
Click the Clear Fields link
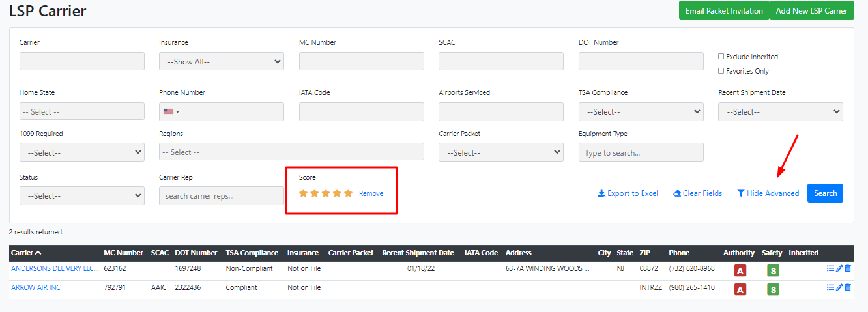697,193
